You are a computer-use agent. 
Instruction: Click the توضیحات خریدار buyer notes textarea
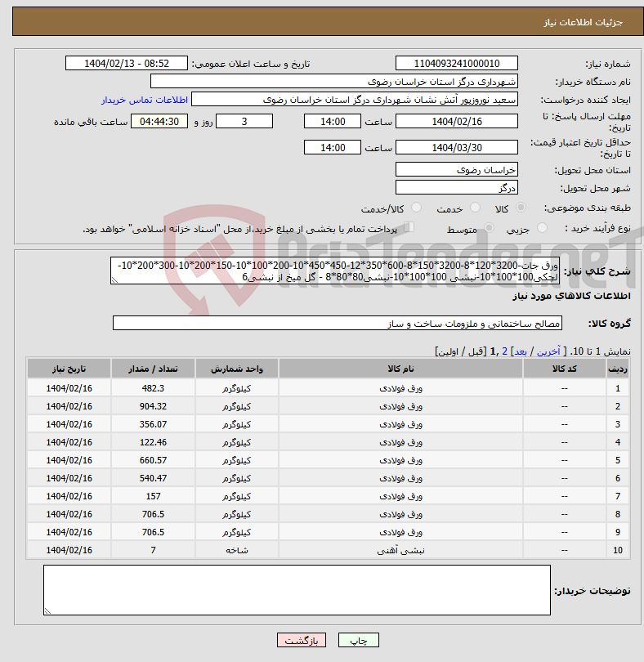pyautogui.click(x=297, y=590)
